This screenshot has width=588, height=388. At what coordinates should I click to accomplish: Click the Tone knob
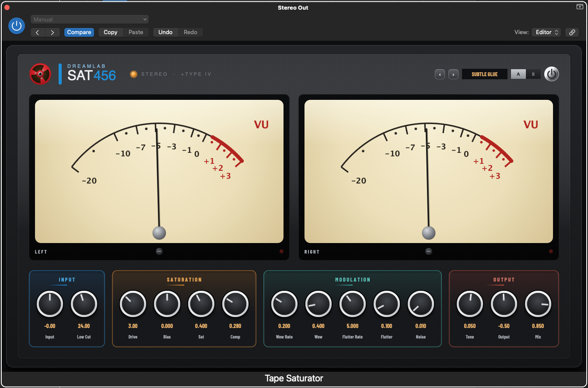tap(470, 304)
